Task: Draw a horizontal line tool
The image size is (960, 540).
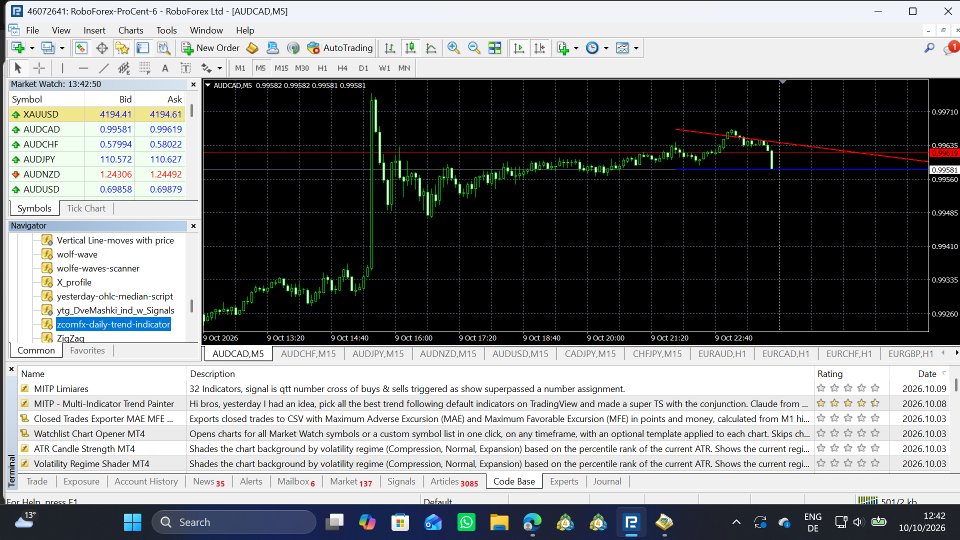Action: coord(83,68)
